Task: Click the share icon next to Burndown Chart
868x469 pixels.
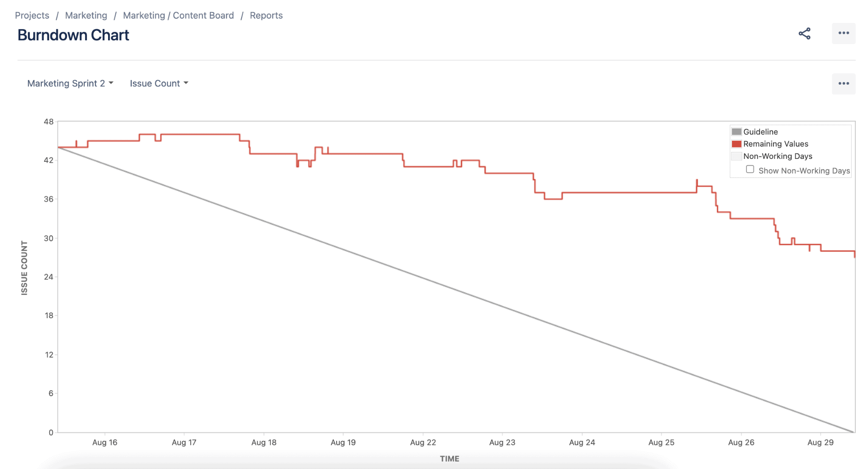Action: 804,34
